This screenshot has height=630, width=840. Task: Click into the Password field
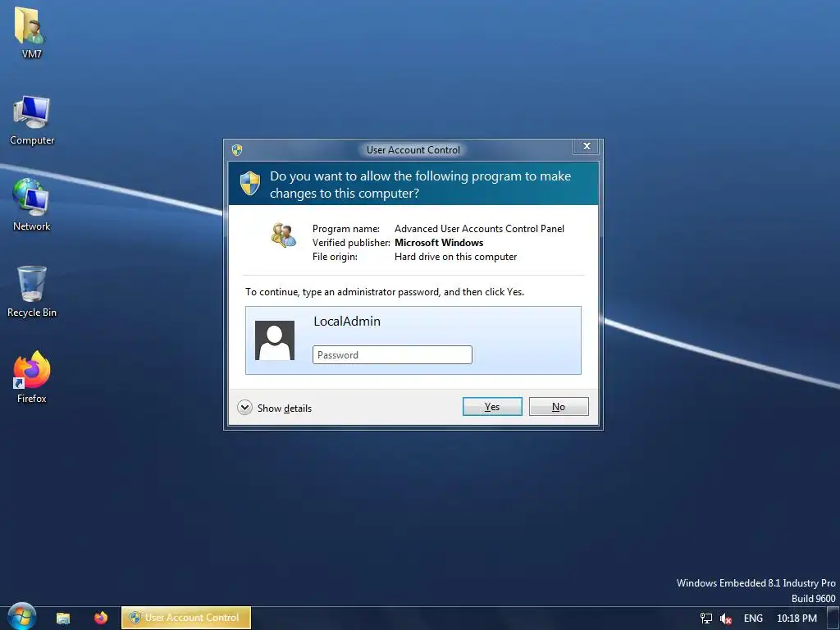click(x=392, y=354)
